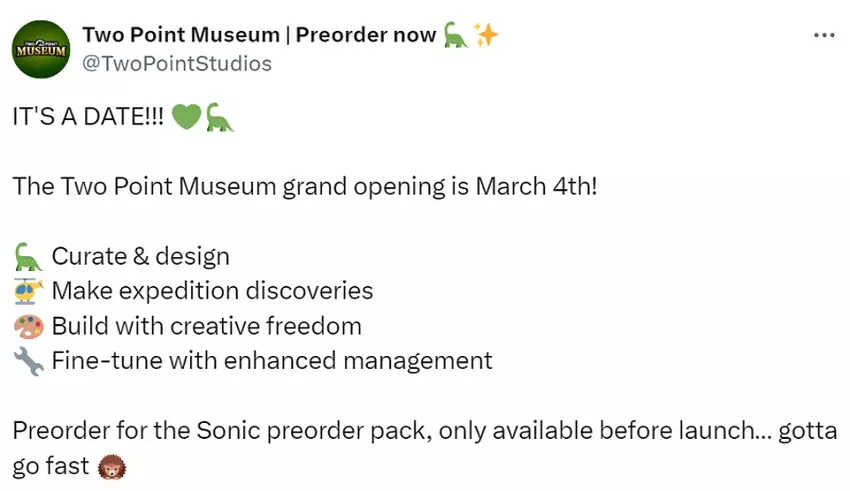The width and height of the screenshot is (850, 491).
Task: Click the Two Point Museum profile avatar
Action: point(41,49)
